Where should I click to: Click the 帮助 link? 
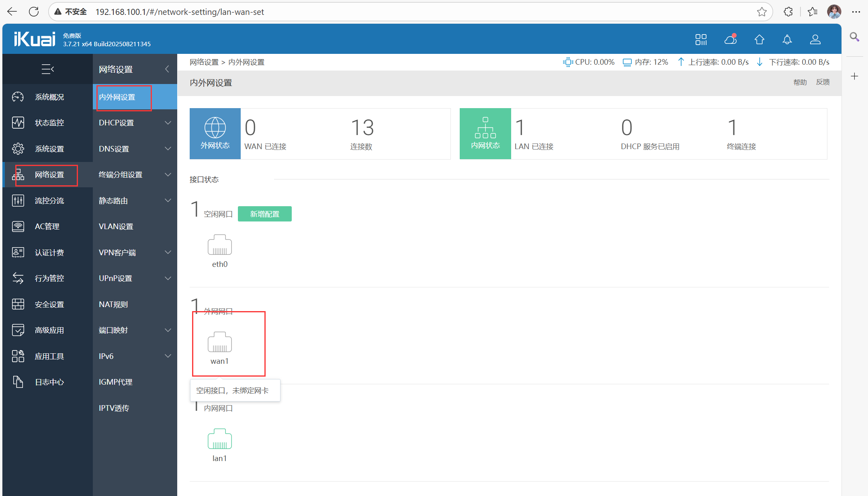pyautogui.click(x=800, y=82)
